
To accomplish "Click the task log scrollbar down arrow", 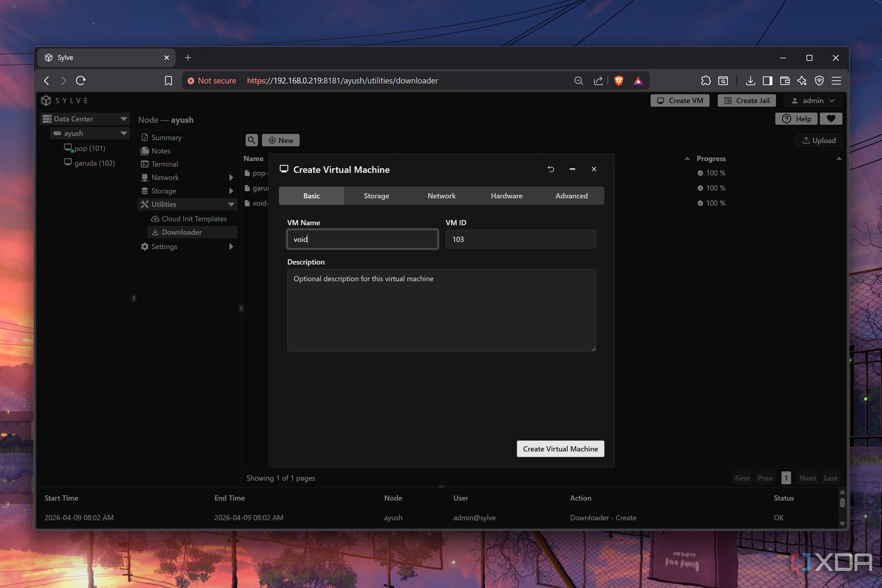I will [x=842, y=524].
